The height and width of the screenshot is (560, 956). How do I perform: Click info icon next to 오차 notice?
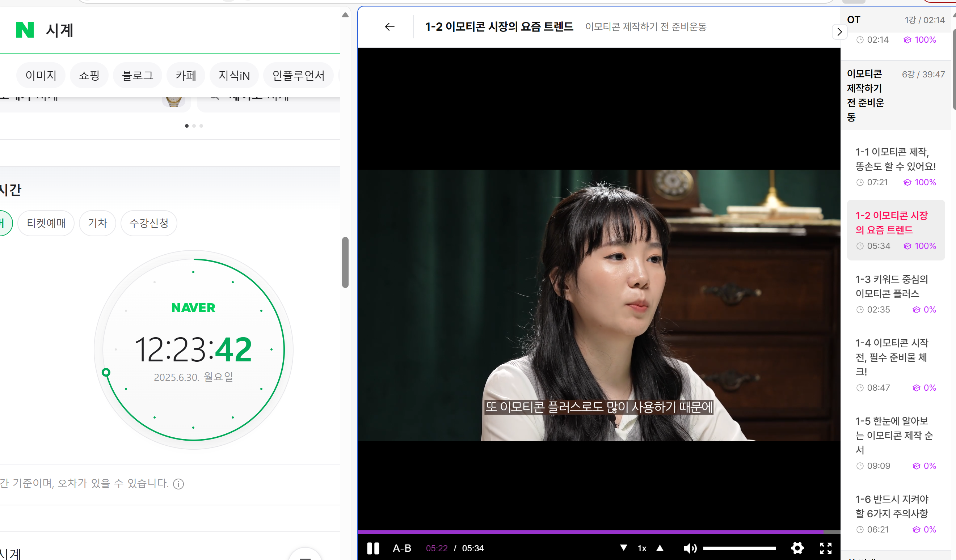[178, 484]
